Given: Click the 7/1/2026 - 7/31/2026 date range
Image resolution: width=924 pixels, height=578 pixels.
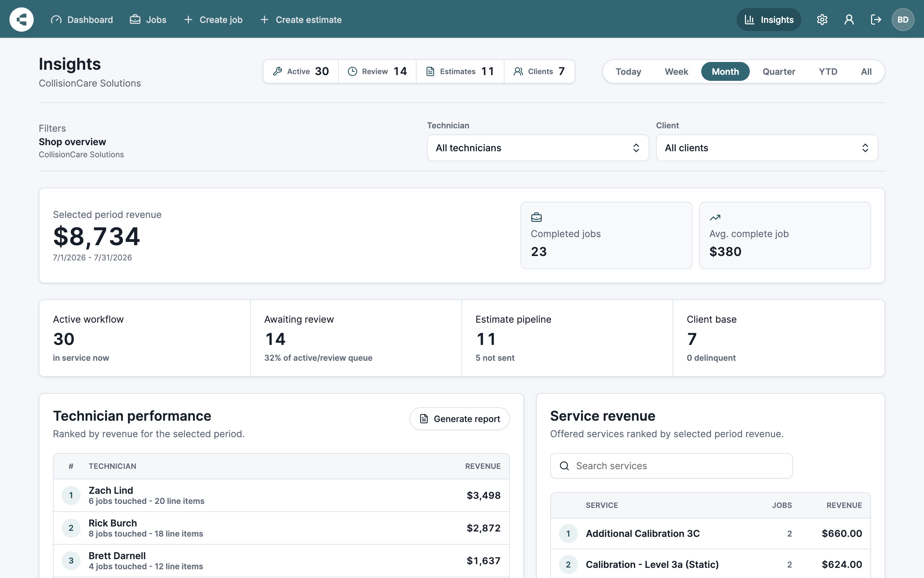Looking at the screenshot, I should (x=92, y=258).
